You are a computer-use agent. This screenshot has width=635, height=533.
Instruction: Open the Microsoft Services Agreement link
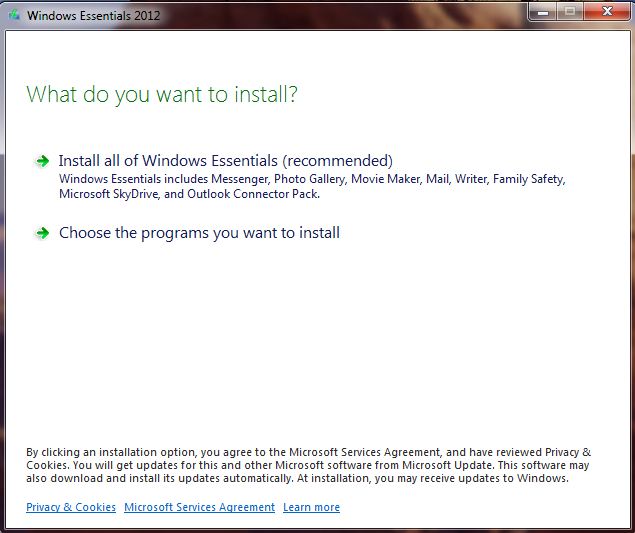point(199,507)
